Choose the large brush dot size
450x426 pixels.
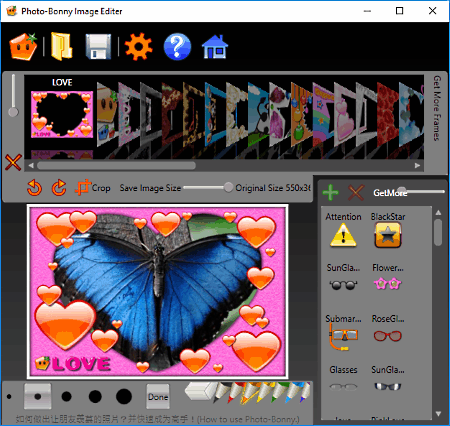(95, 396)
